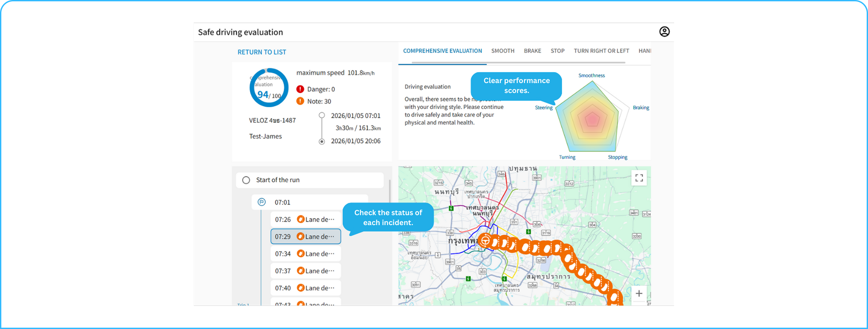Enter fullscreen map view
Screen dimensions: 868x329
pyautogui.click(x=639, y=178)
